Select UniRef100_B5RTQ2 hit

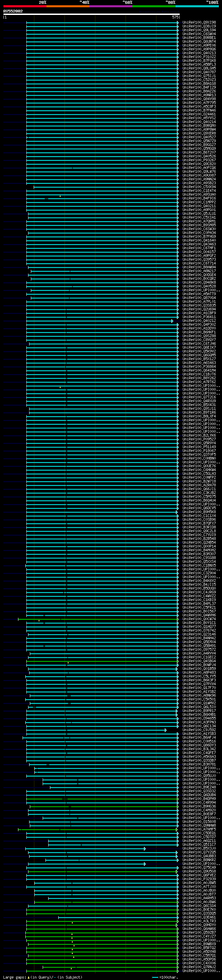[x=199, y=948]
